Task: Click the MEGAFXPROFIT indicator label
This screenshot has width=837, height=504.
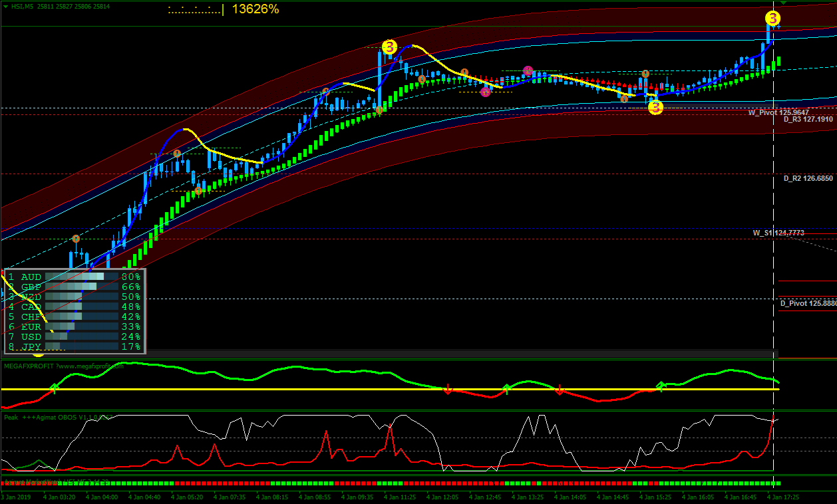Action: coord(64,366)
